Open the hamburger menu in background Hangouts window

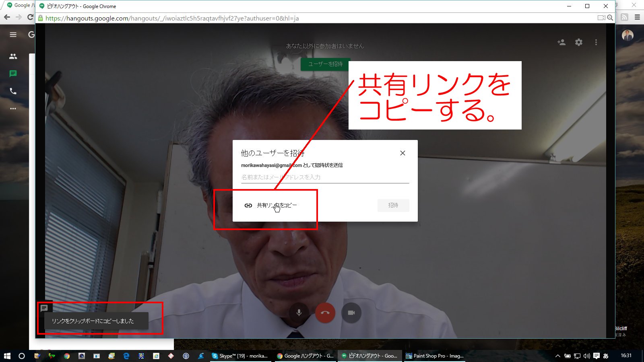coord(13,35)
